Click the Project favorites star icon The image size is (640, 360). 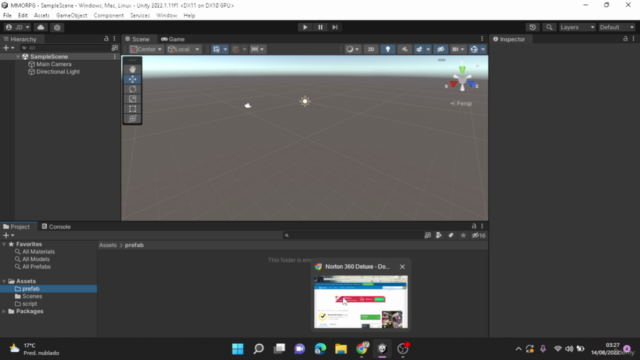point(463,236)
